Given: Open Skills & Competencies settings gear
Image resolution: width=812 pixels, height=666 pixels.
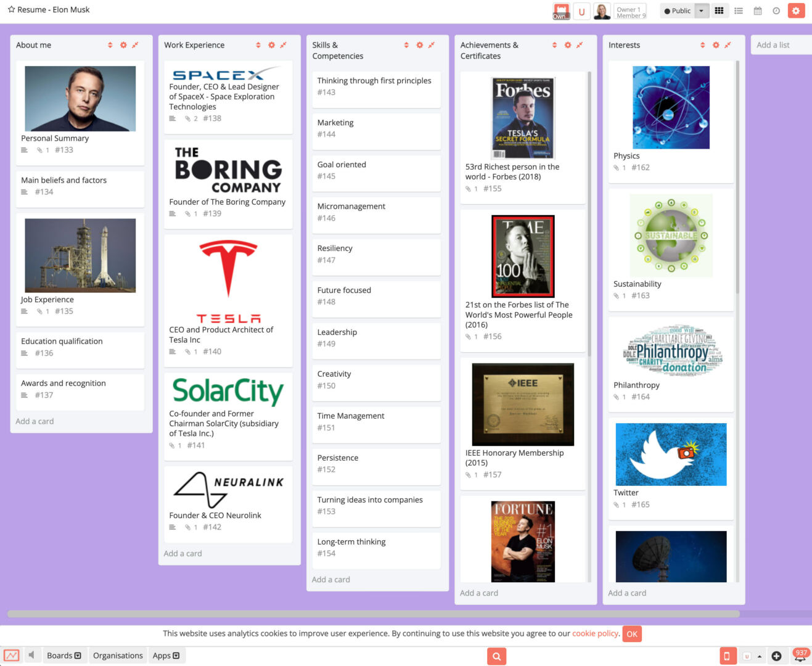Looking at the screenshot, I should (x=419, y=45).
